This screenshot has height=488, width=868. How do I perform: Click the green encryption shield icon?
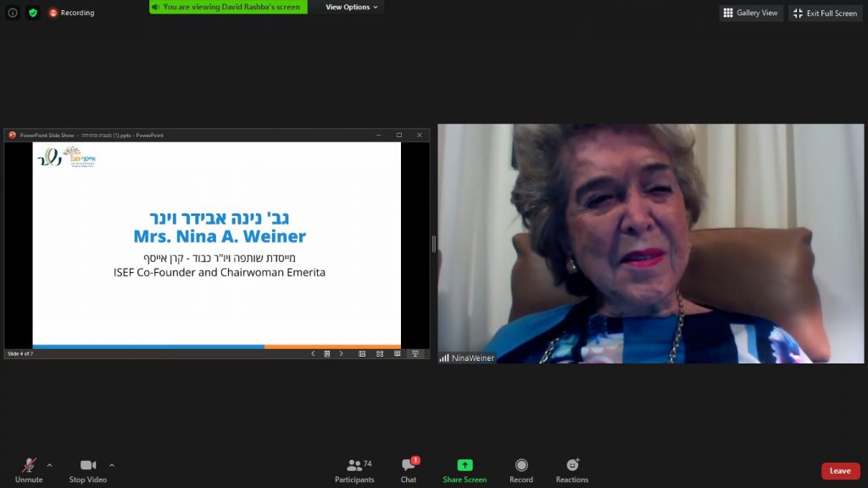[33, 13]
